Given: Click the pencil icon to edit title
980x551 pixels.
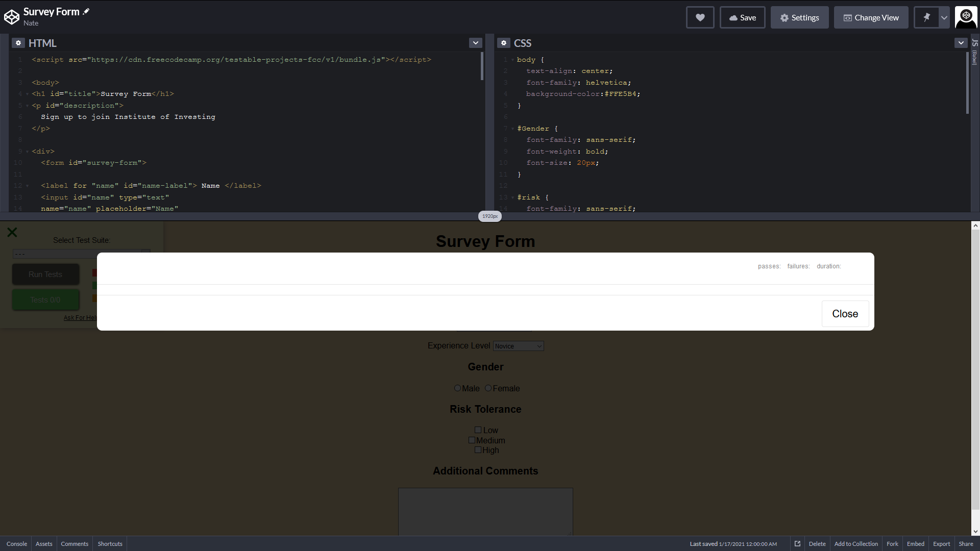Looking at the screenshot, I should pos(86,12).
